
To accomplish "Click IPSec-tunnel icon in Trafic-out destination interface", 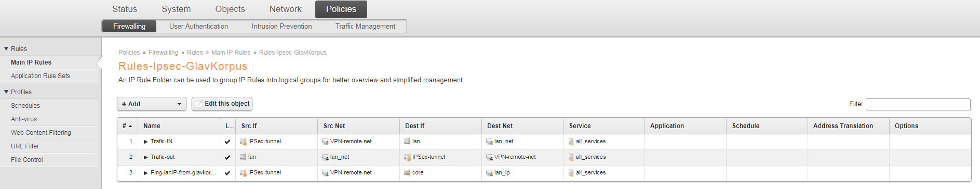I will tap(407, 157).
